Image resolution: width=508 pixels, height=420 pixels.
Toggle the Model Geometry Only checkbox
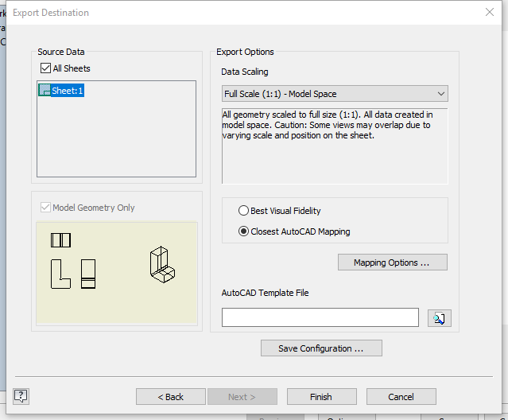(x=45, y=208)
